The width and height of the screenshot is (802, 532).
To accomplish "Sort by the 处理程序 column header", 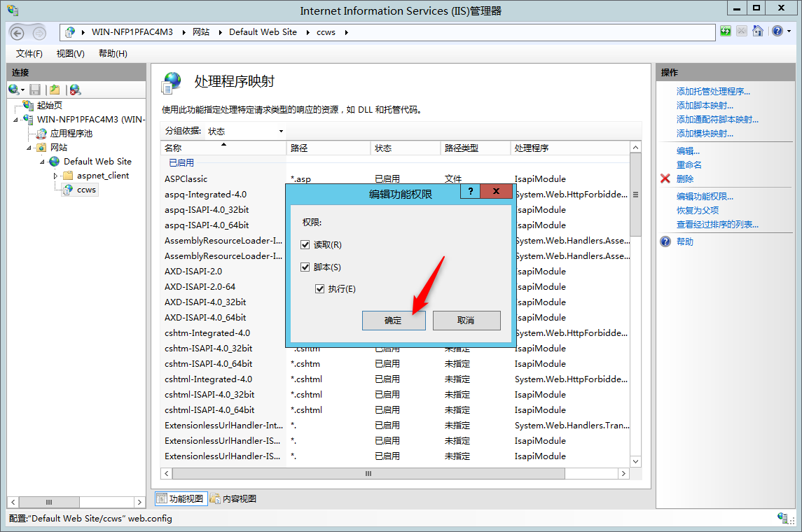I will click(x=569, y=148).
